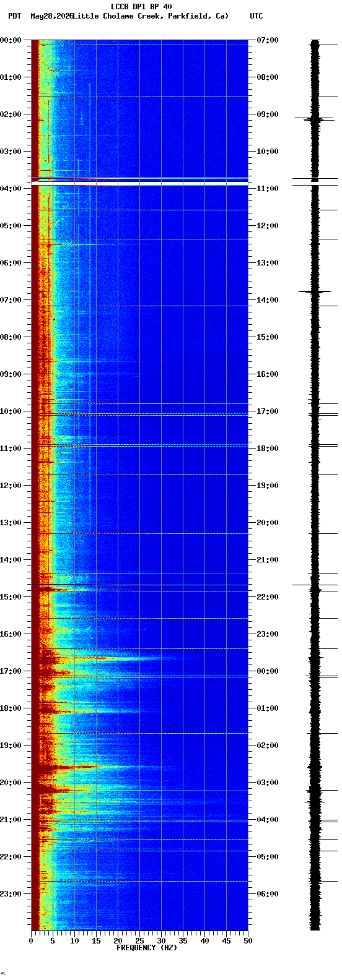
Task: Click the 14:00 label on the PDT axis
Action: [x=11, y=560]
